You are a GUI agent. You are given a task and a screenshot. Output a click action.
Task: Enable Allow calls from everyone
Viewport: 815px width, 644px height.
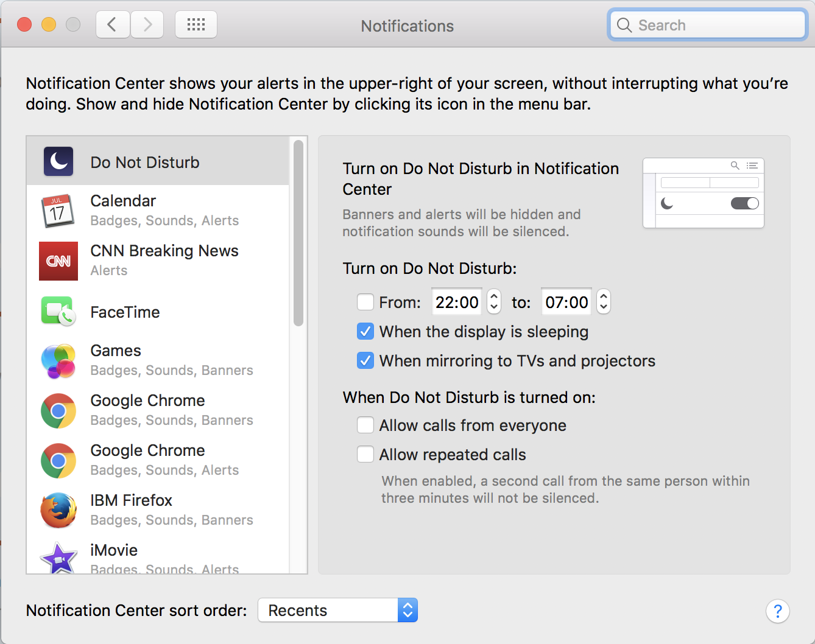365,425
